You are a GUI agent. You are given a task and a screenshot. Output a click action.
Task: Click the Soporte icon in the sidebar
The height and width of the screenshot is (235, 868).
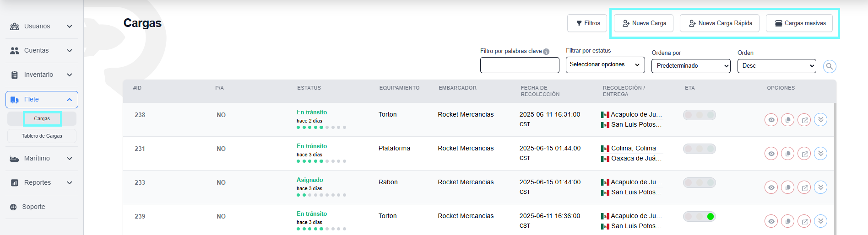(x=14, y=207)
